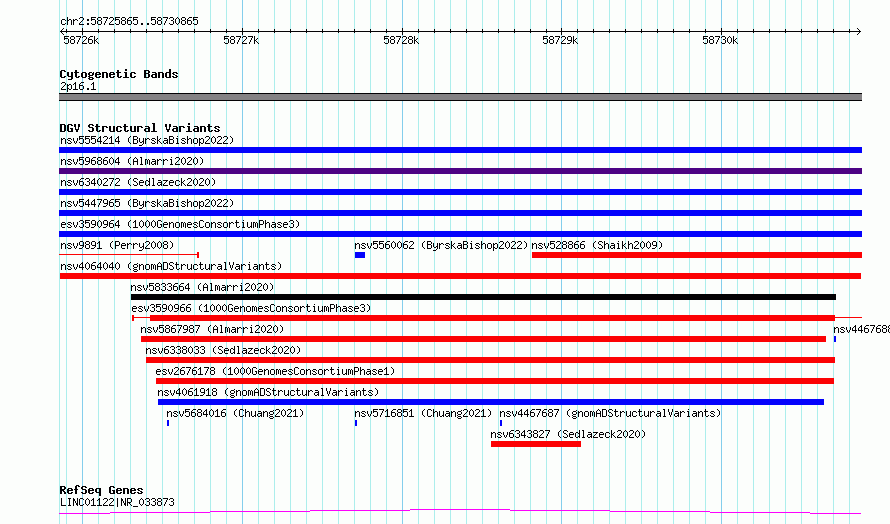Click the ruler's left arrow end
890x524 pixels.
pos(62,31)
